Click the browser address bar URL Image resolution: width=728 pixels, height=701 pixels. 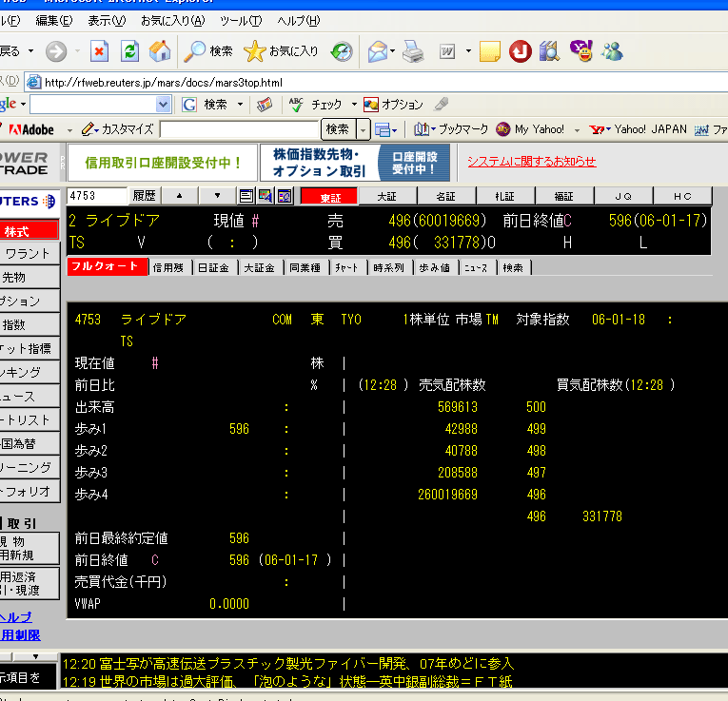[x=164, y=83]
